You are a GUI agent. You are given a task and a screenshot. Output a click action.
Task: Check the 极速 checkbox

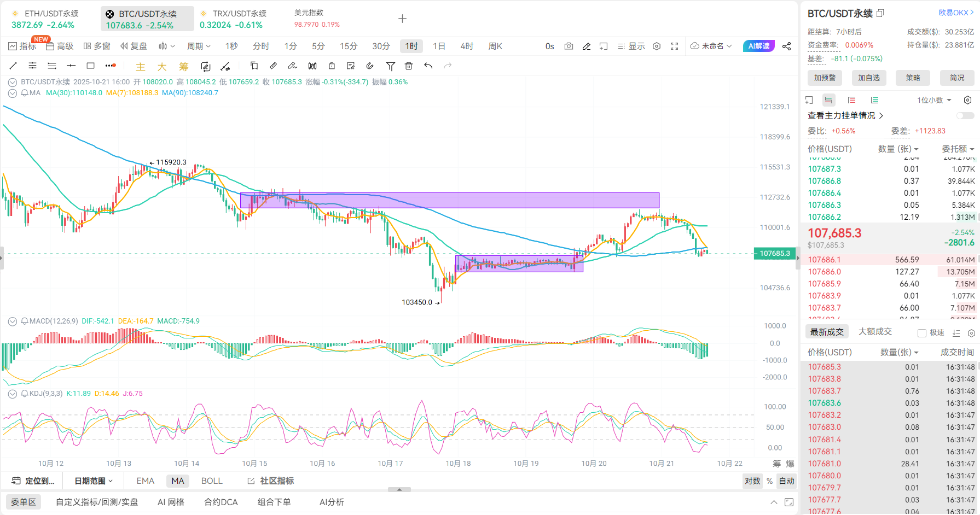[x=922, y=332]
